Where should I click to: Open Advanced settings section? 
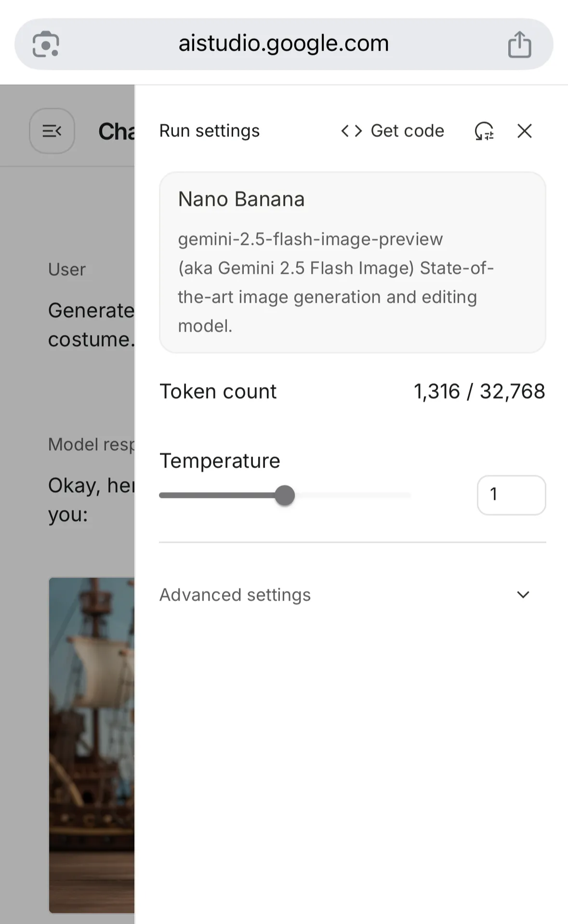click(235, 595)
